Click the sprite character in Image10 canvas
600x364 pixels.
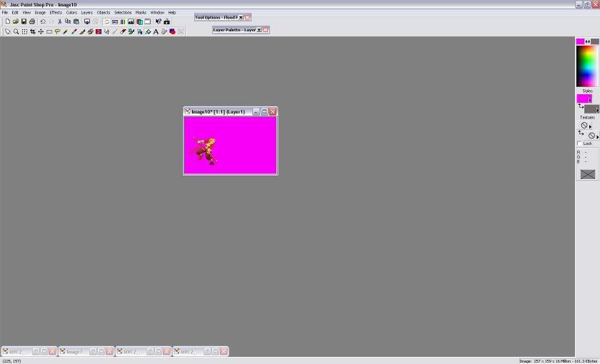point(204,151)
